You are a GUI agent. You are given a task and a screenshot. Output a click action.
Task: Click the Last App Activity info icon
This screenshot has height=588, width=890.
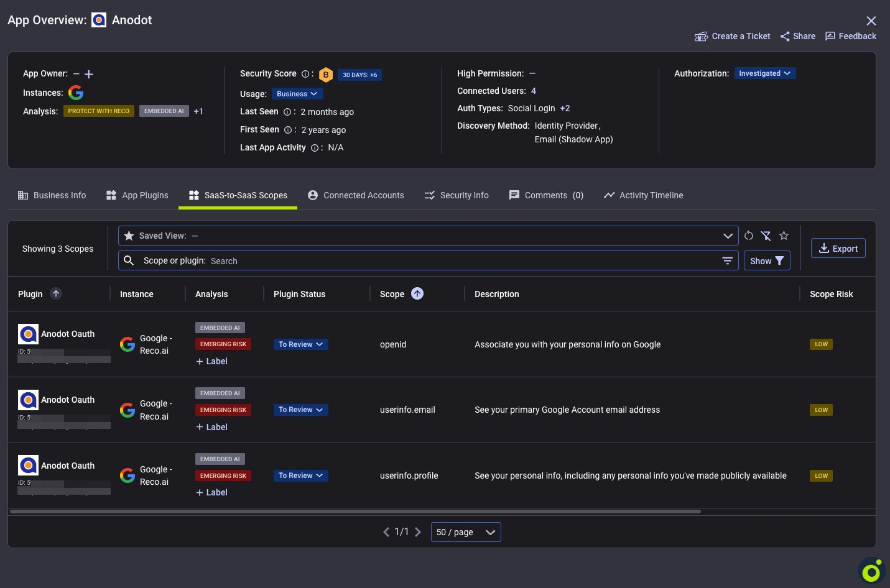(315, 148)
